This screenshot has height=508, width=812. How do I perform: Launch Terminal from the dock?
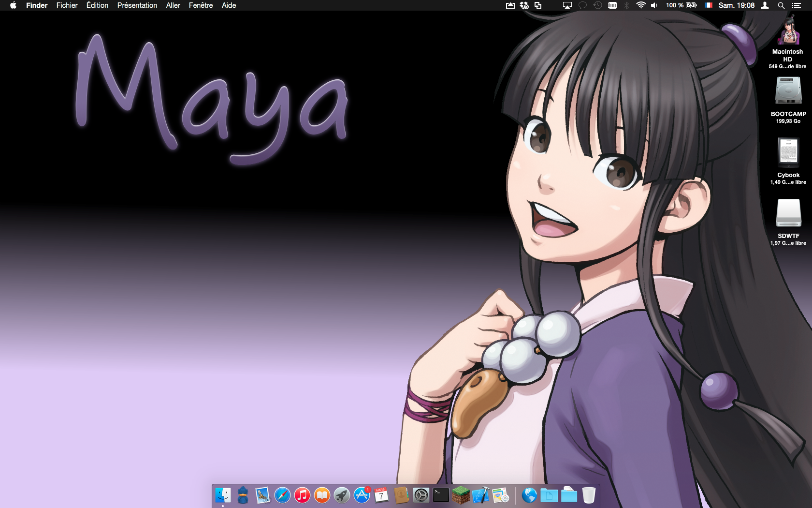click(x=441, y=495)
